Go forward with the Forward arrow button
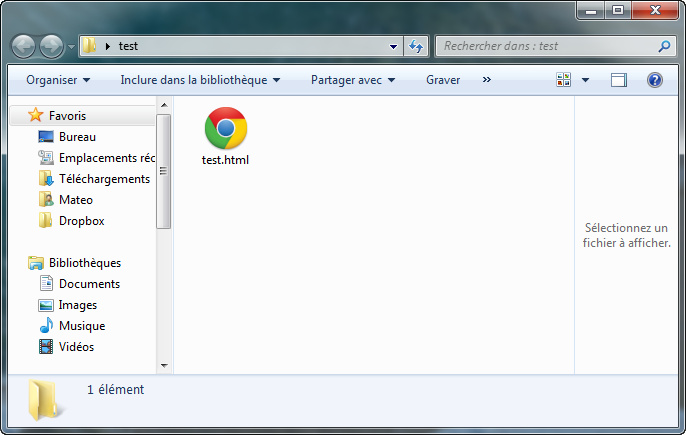Image resolution: width=686 pixels, height=435 pixels. 52,46
